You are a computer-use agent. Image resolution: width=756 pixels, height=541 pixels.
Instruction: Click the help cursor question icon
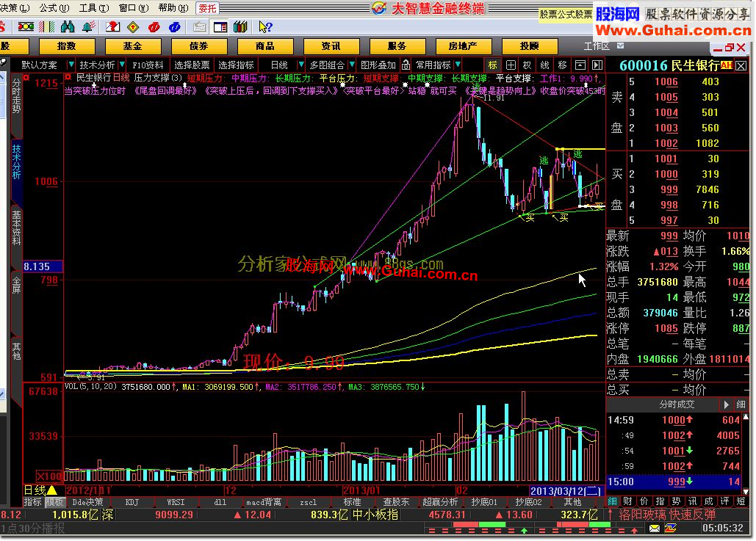(265, 27)
